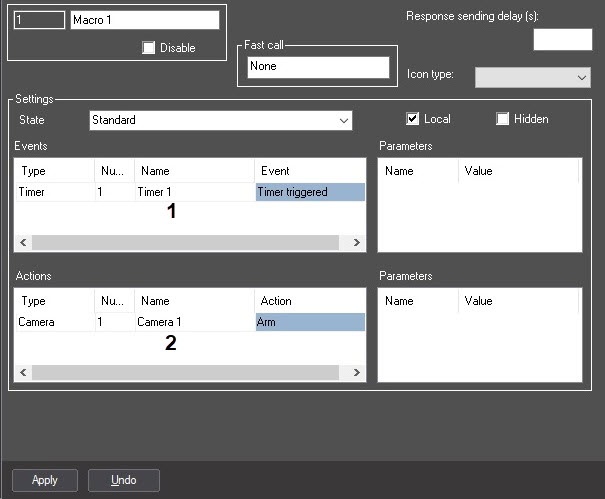This screenshot has width=605, height=499.
Task: Select Timer triggered event cell
Action: click(310, 192)
